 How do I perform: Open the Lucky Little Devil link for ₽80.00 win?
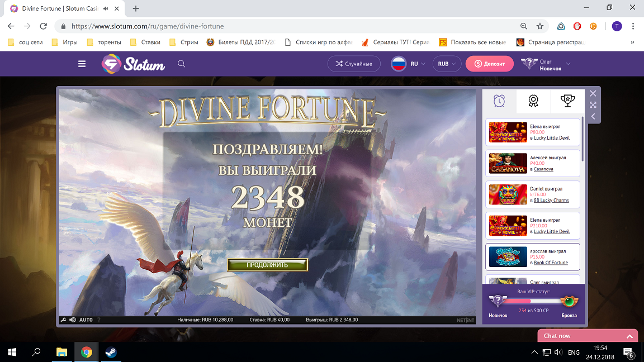coord(552,138)
